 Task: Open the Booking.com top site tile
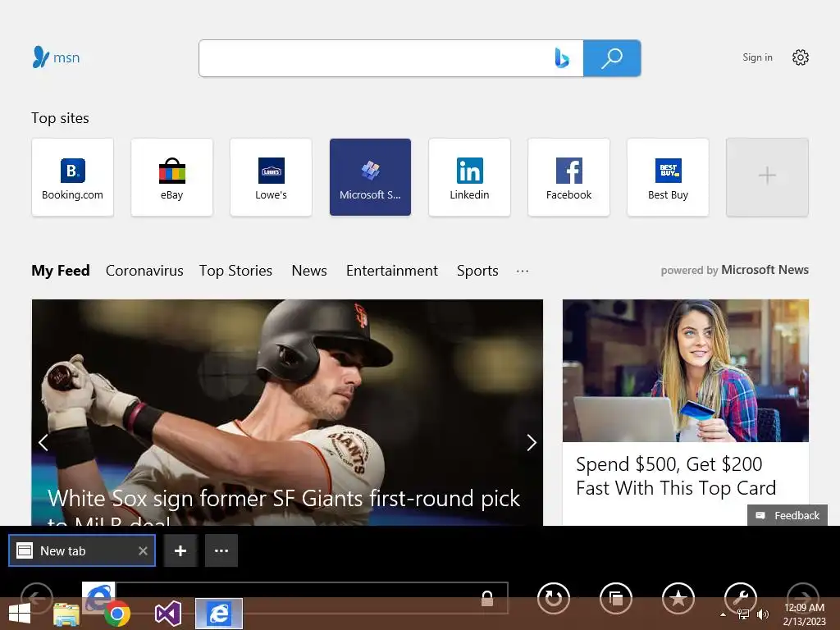[x=73, y=177]
